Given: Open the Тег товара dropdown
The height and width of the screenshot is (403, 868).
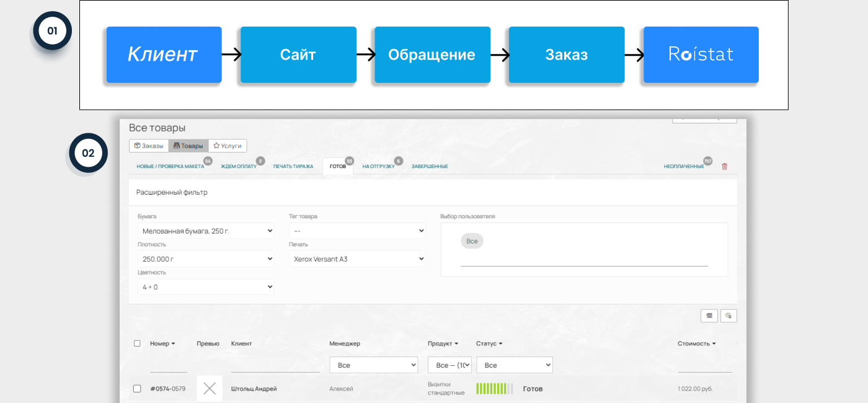Looking at the screenshot, I should tap(357, 231).
